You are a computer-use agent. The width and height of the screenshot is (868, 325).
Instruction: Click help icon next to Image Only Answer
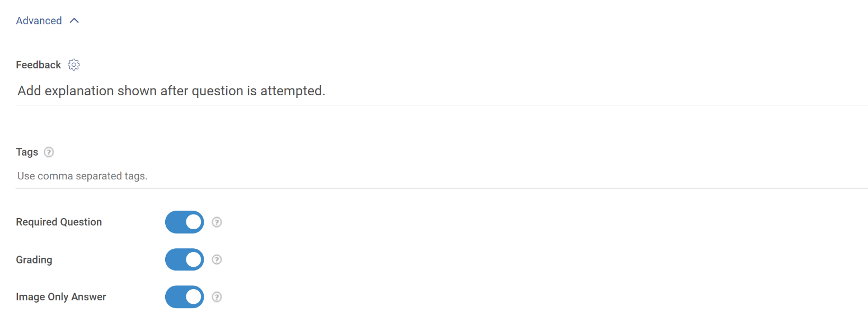click(217, 297)
